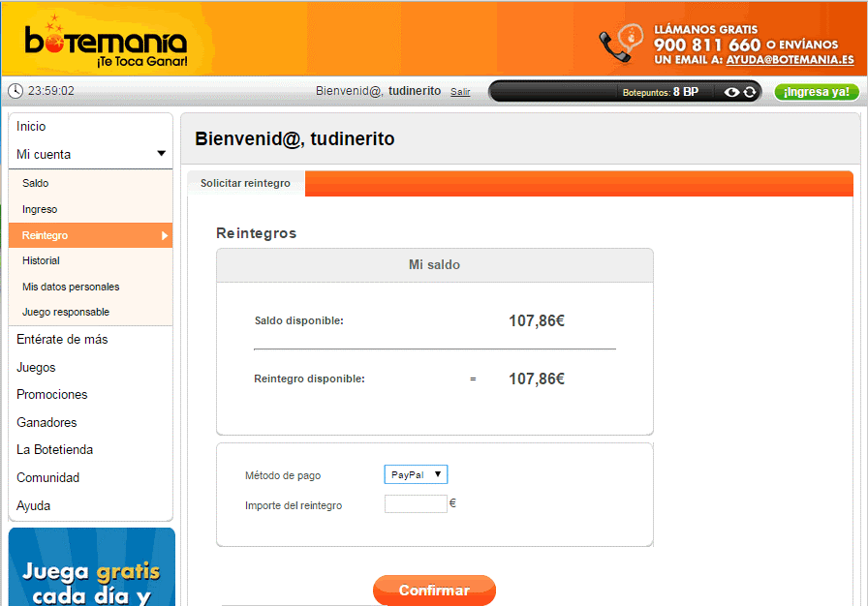Click the Botemania logo
The width and height of the screenshot is (868, 606).
tap(106, 42)
